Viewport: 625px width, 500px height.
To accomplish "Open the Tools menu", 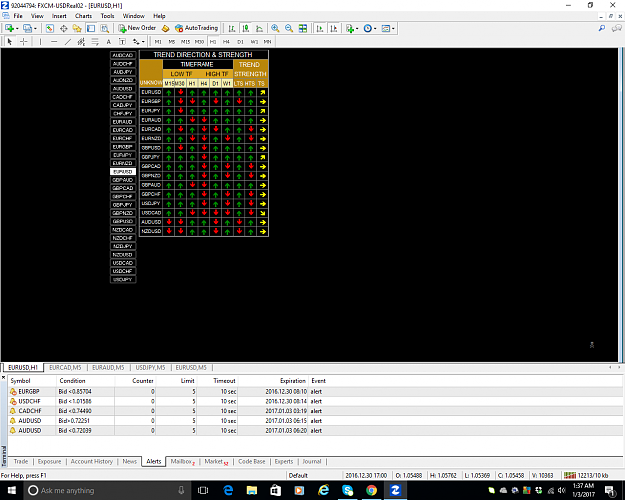I will 107,16.
